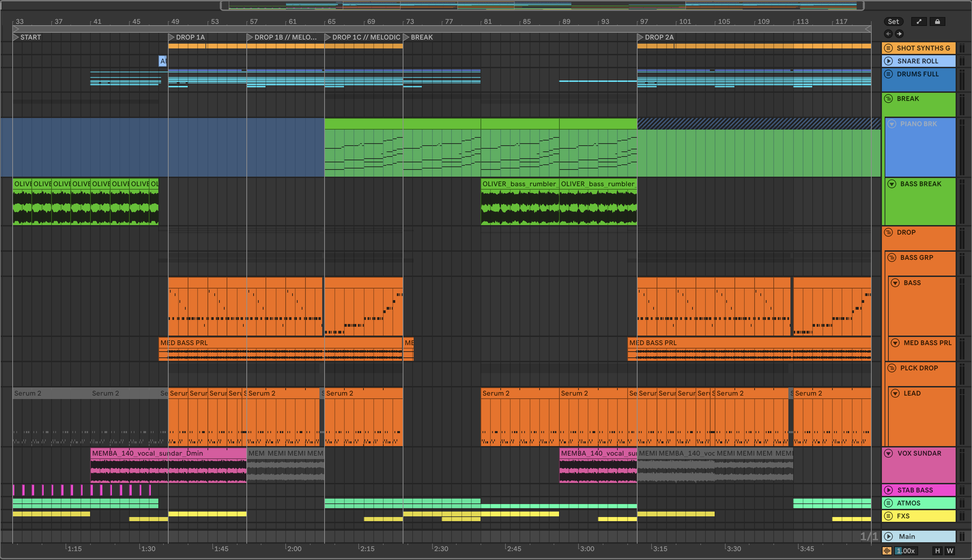Click the loop brace bar under ruler
Viewport: 972px width, 560px height.
pos(442,29)
